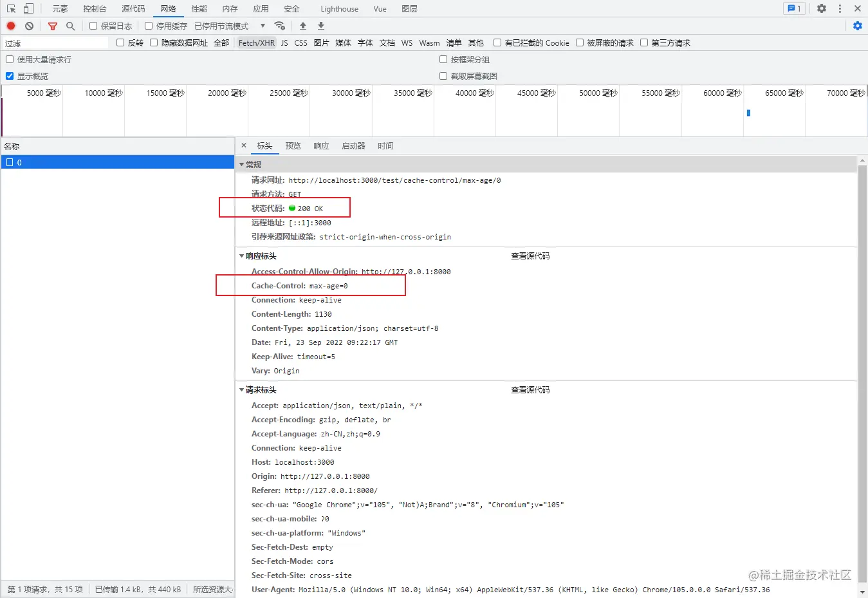
Task: Open the 内存 panel tab
Action: pos(230,8)
